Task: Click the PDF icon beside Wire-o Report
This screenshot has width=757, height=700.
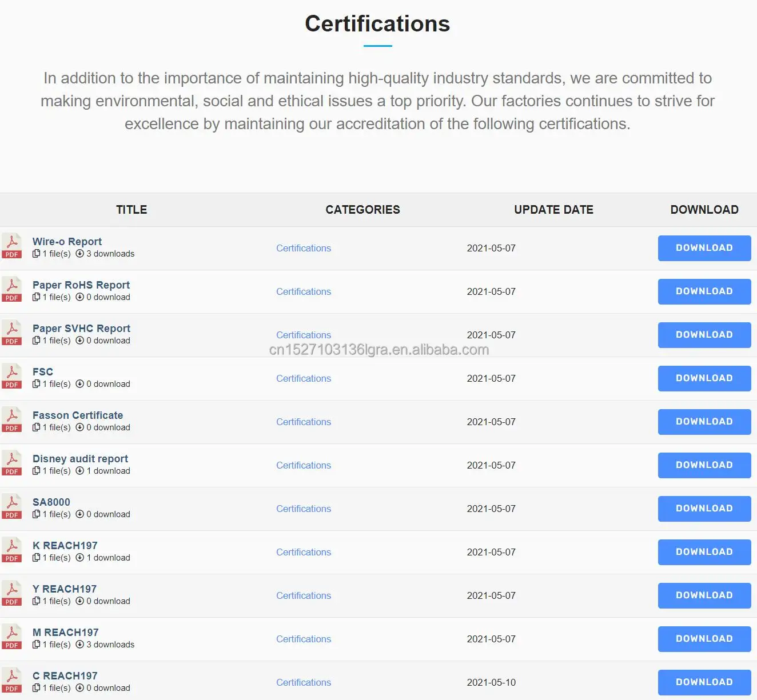Action: click(12, 246)
